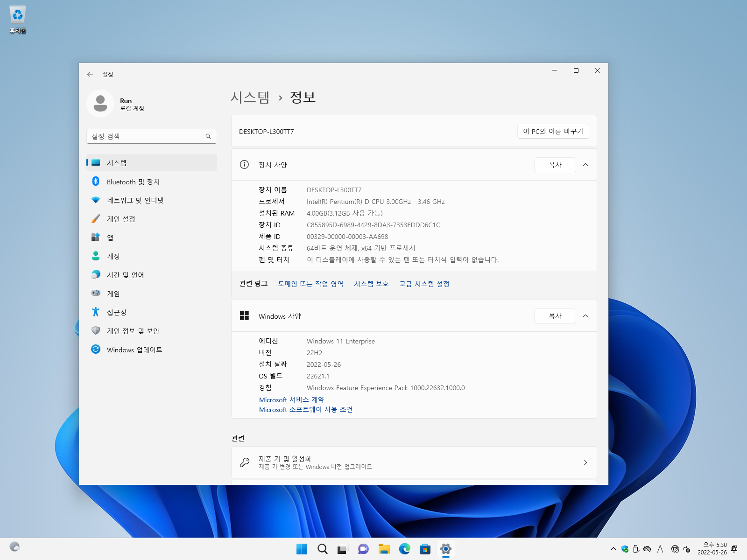
Task: Click the 설정 검색 search field
Action: pos(152,136)
